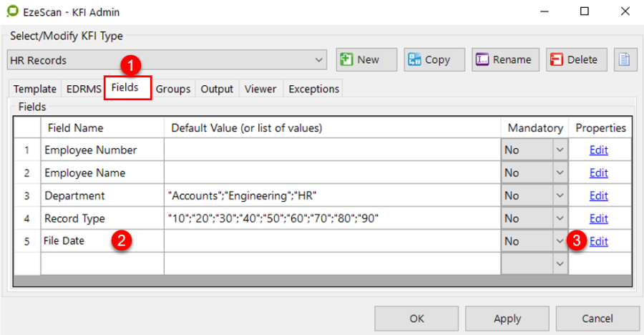Select the empty Field Name cell in last row
The height and width of the screenshot is (335, 644).
click(102, 264)
